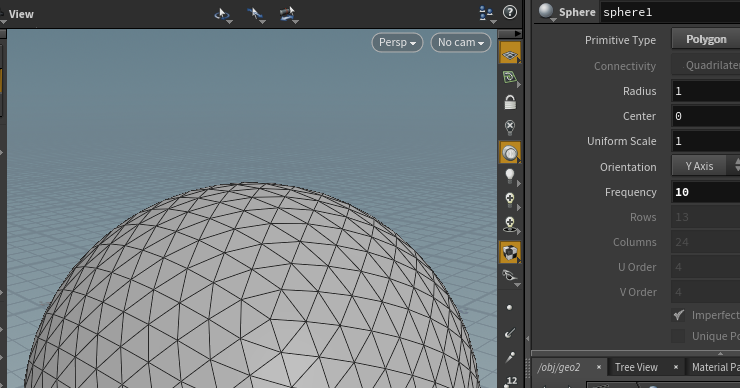Close the /obj/geo2 tab

pos(599,367)
